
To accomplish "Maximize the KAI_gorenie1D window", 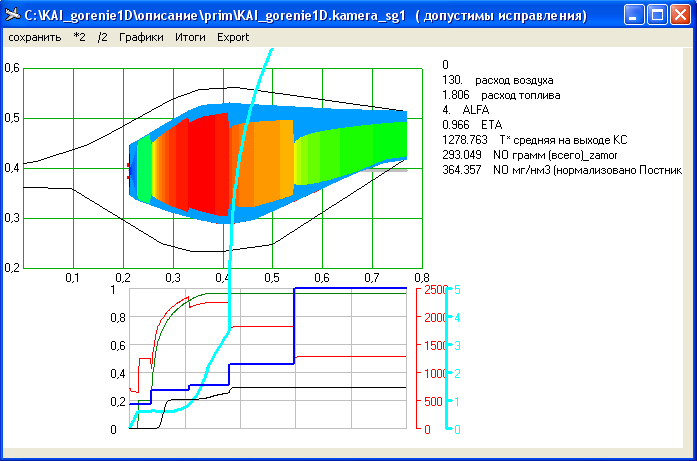I will (x=657, y=15).
